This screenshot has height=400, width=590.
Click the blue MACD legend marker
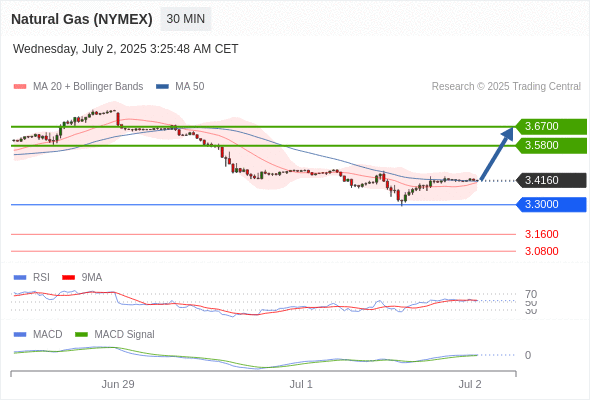point(20,335)
